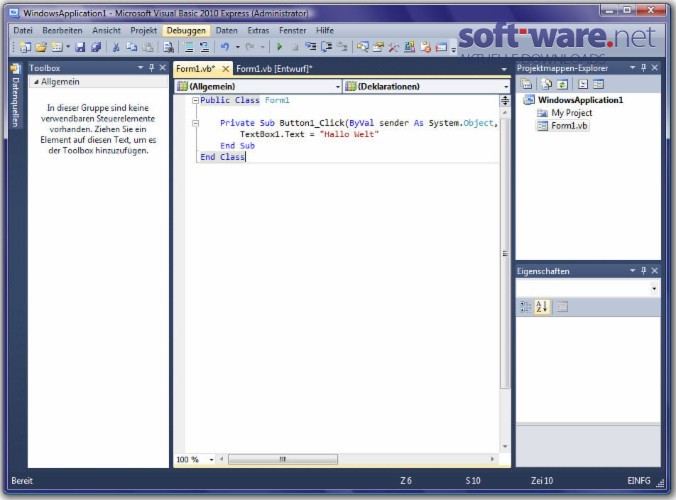
Task: Click View Designer icon in Projektmappen-Explorer
Action: (x=598, y=84)
